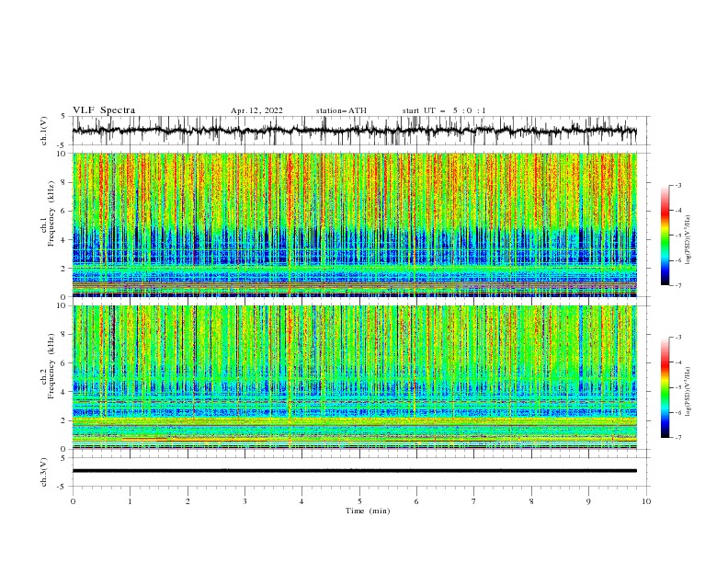Click the '-3' label on upper colorbar
The height and width of the screenshot is (563, 728).
click(677, 186)
